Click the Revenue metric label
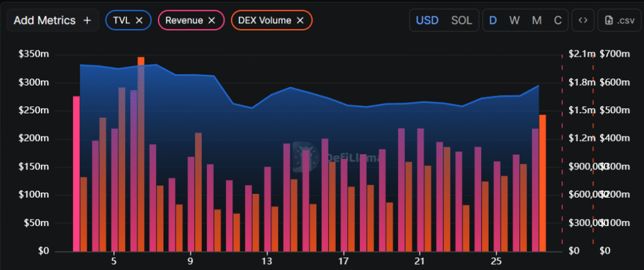644x270 pixels. (x=184, y=20)
